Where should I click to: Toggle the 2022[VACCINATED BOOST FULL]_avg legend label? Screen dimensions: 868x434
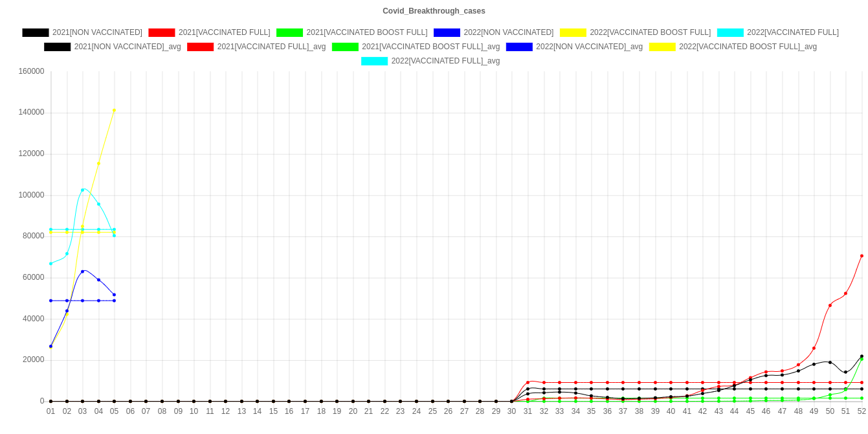click(748, 47)
